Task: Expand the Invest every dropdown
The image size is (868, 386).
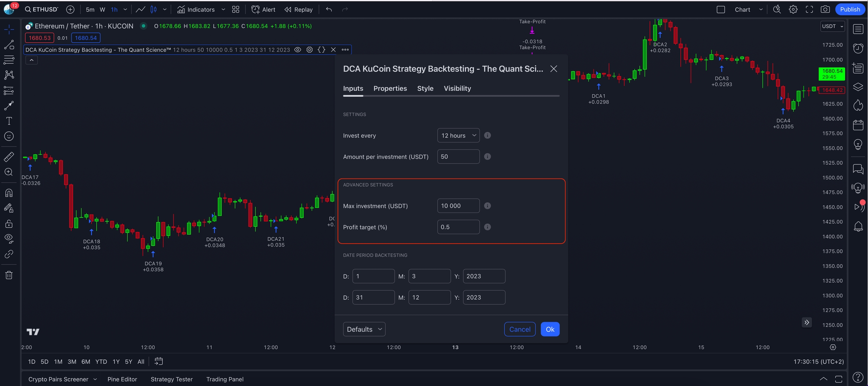Action: (x=458, y=136)
